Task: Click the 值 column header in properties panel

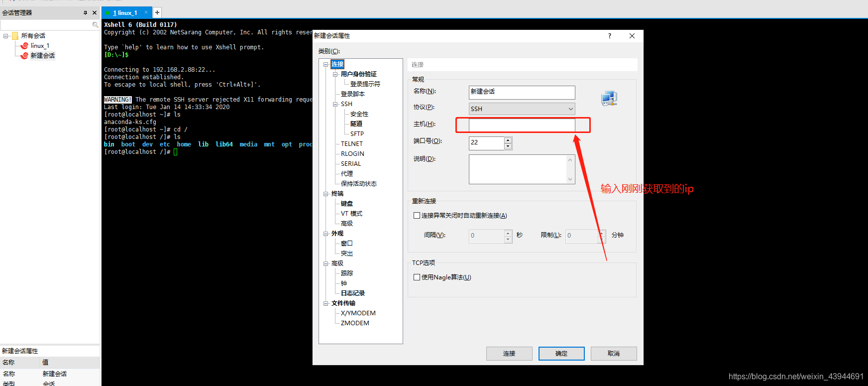Action: 70,363
